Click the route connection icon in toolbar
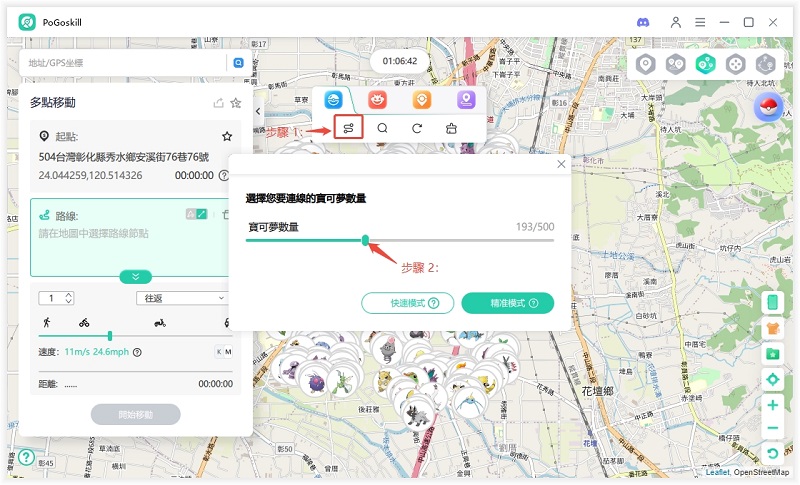Image resolution: width=800 pixels, height=485 pixels. click(x=348, y=128)
